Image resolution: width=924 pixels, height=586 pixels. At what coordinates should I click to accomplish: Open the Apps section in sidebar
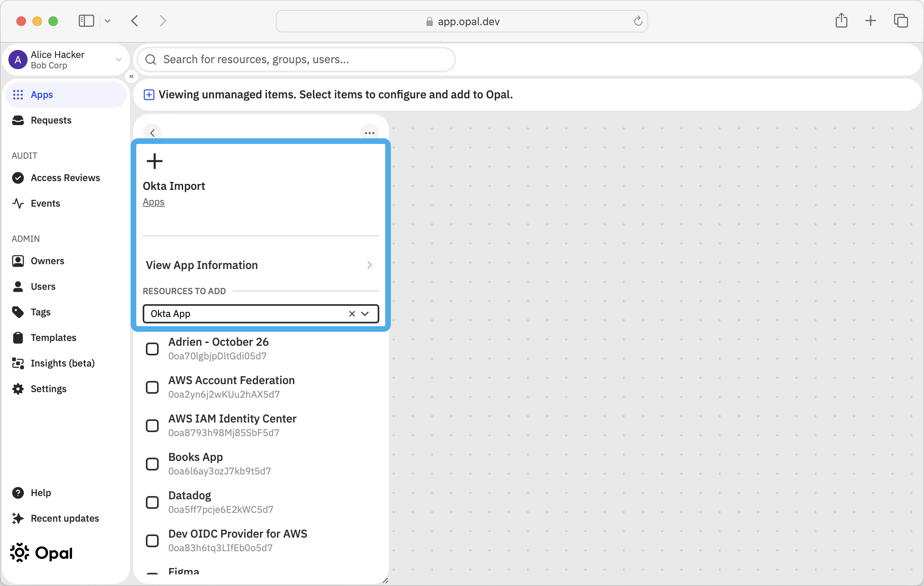click(66, 95)
